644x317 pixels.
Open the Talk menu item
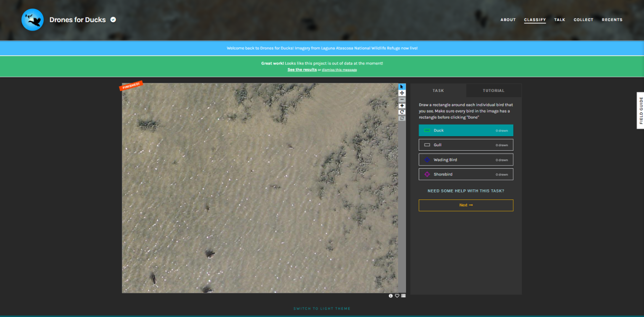(559, 20)
